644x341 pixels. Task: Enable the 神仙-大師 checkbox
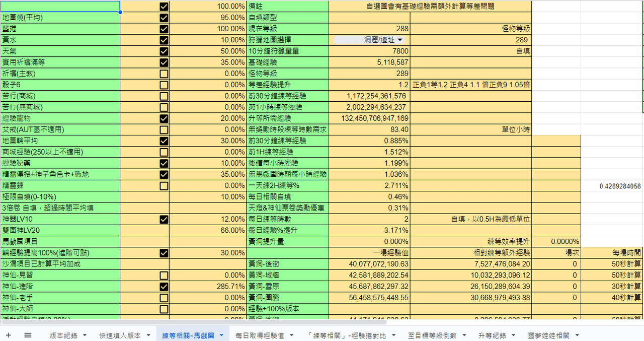click(164, 309)
